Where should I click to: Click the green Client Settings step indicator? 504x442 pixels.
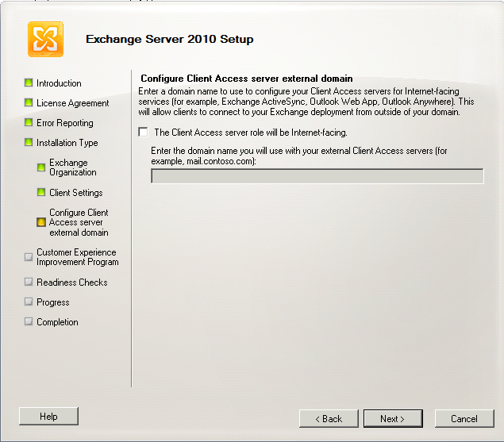click(41, 192)
